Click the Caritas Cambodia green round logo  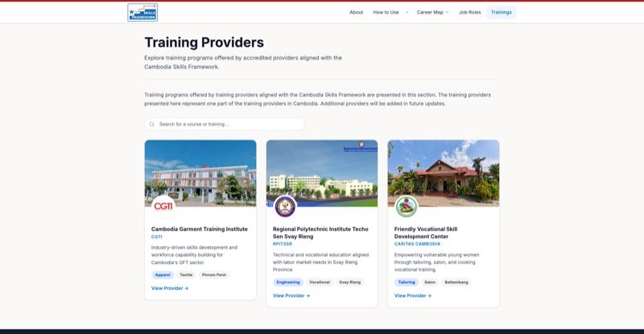click(x=407, y=206)
